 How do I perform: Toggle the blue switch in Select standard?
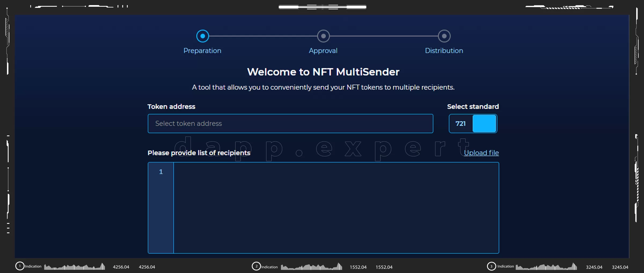point(484,124)
